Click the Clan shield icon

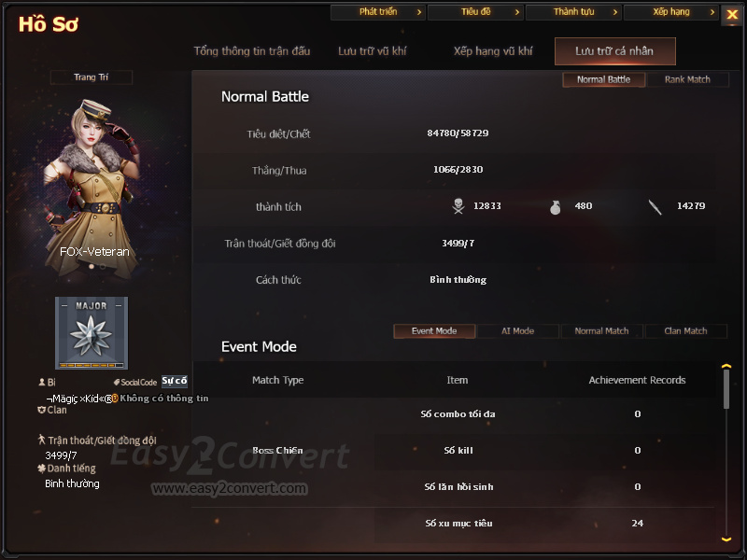point(41,410)
